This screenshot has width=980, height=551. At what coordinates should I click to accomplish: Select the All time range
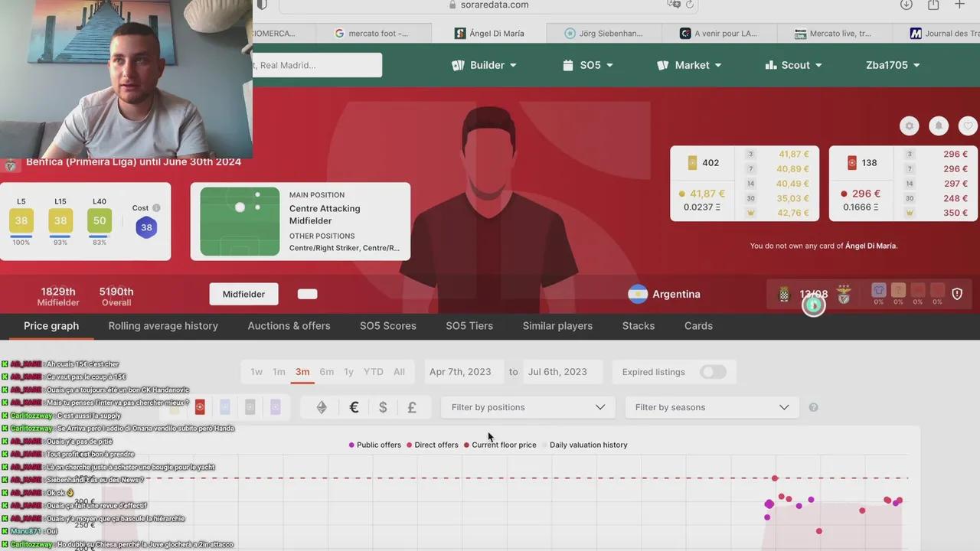(399, 372)
